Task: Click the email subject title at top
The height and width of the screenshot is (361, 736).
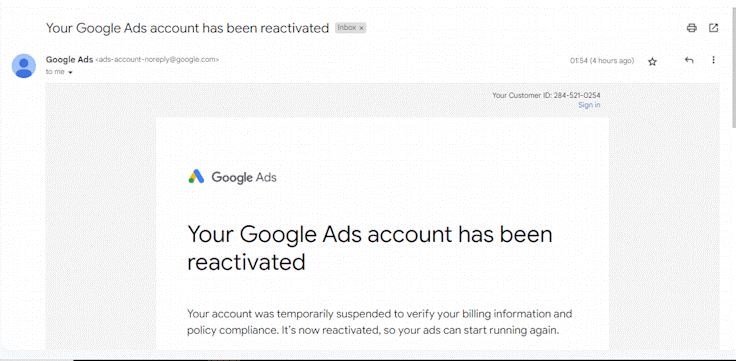Action: pyautogui.click(x=187, y=28)
